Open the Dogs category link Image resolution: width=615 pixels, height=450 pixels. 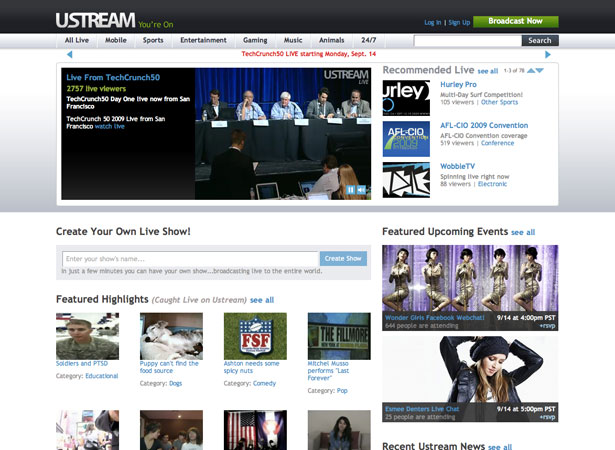pyautogui.click(x=175, y=383)
